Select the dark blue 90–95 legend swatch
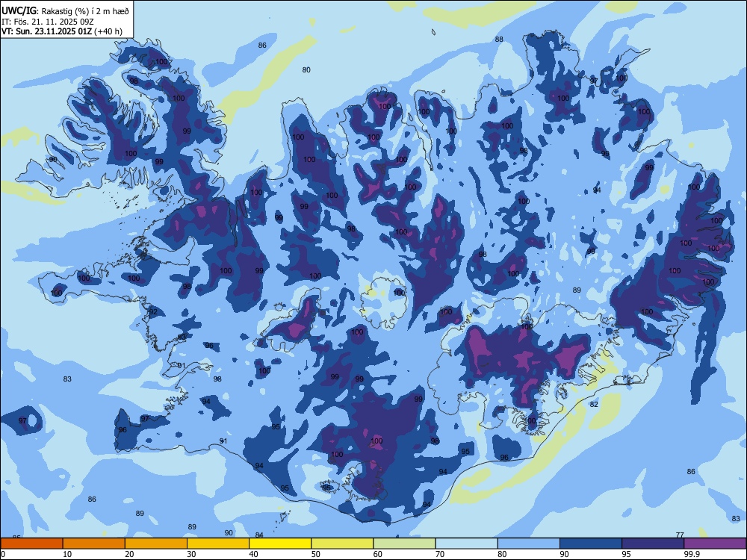 pyautogui.click(x=591, y=544)
